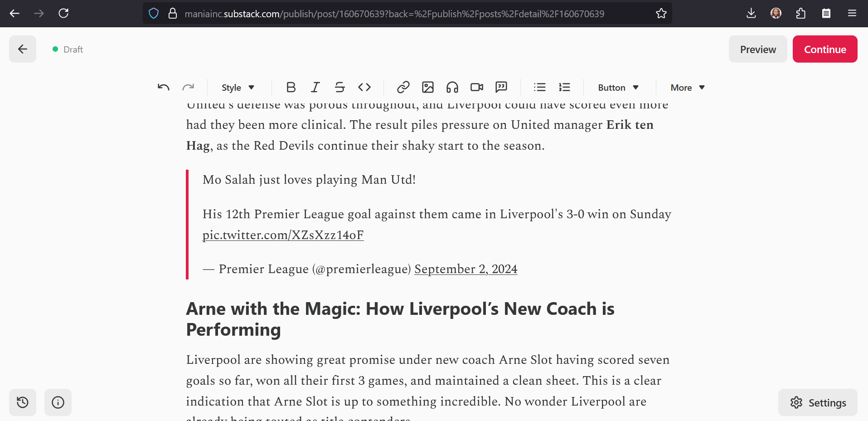868x421 pixels.
Task: Click the 'Arne with the Magic' heading
Action: point(400,319)
